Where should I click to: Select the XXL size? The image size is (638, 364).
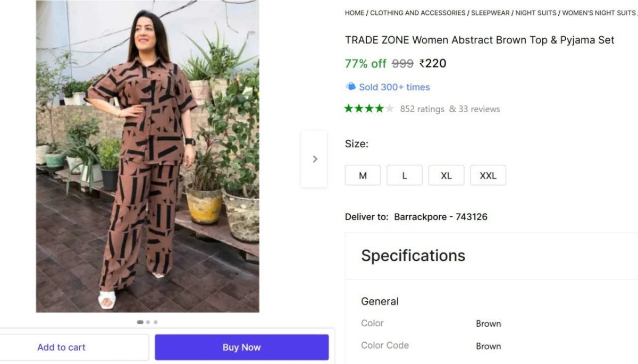pyautogui.click(x=488, y=175)
